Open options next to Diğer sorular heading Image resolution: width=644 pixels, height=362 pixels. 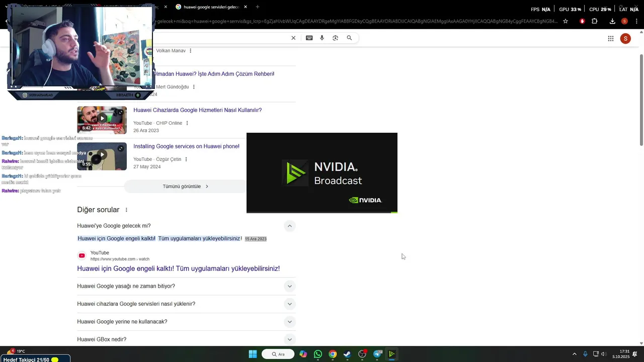(126, 210)
